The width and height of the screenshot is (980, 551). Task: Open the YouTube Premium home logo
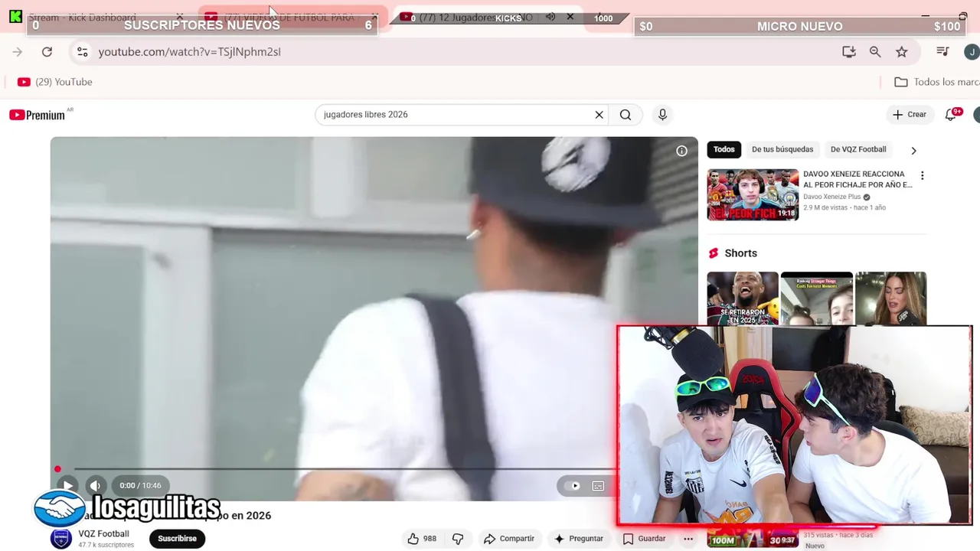point(37,115)
